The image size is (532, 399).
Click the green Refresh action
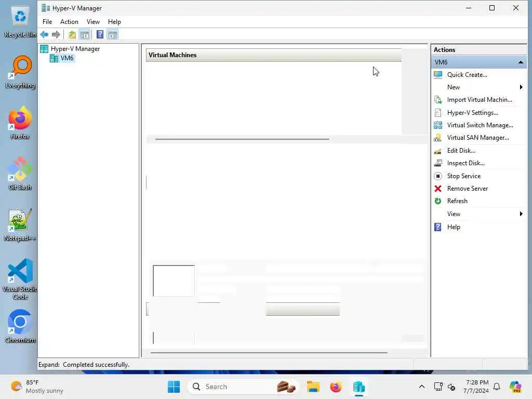click(x=457, y=201)
